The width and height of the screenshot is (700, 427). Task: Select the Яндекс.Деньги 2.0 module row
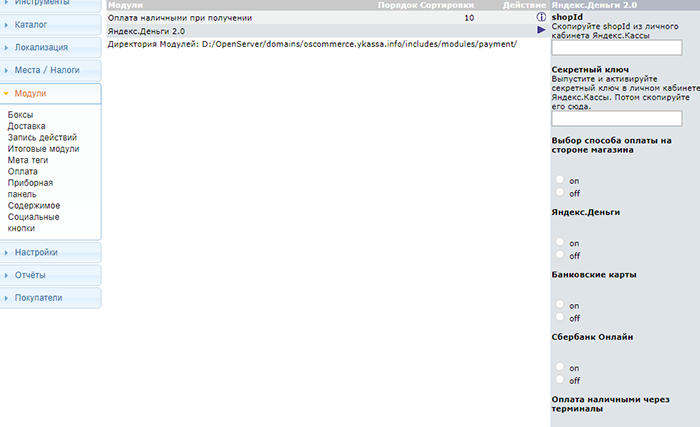click(327, 31)
